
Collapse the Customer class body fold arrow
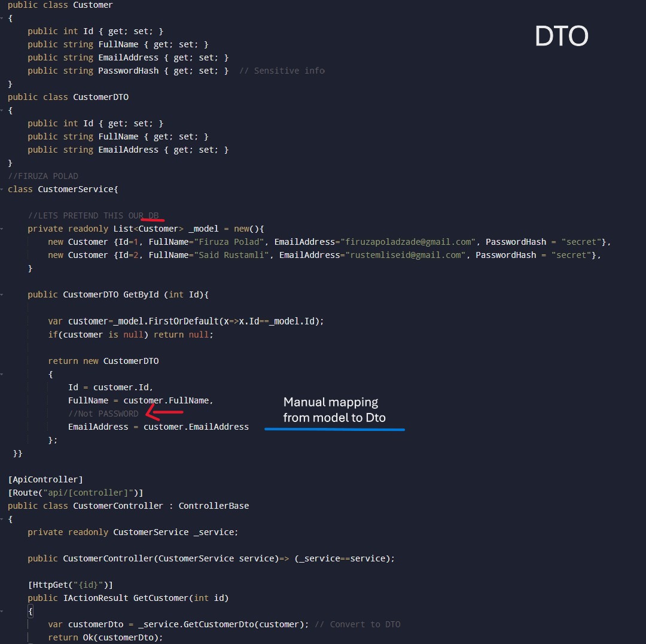click(2, 18)
